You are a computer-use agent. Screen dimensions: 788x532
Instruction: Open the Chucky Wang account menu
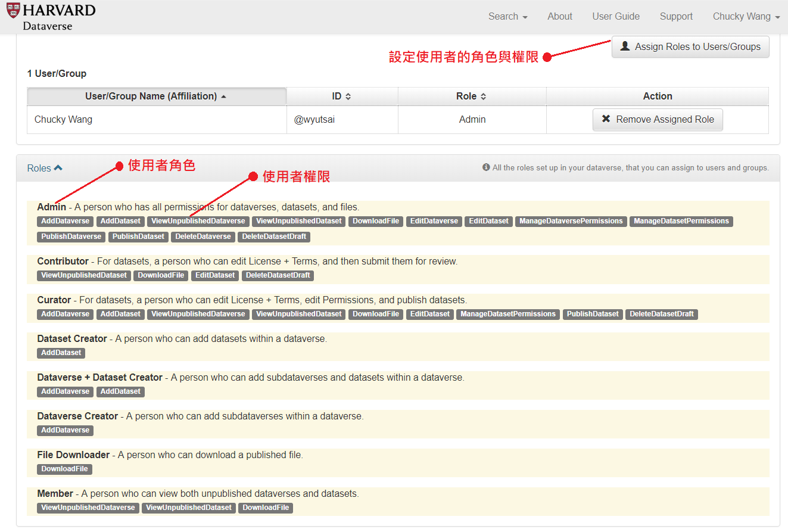(x=746, y=17)
